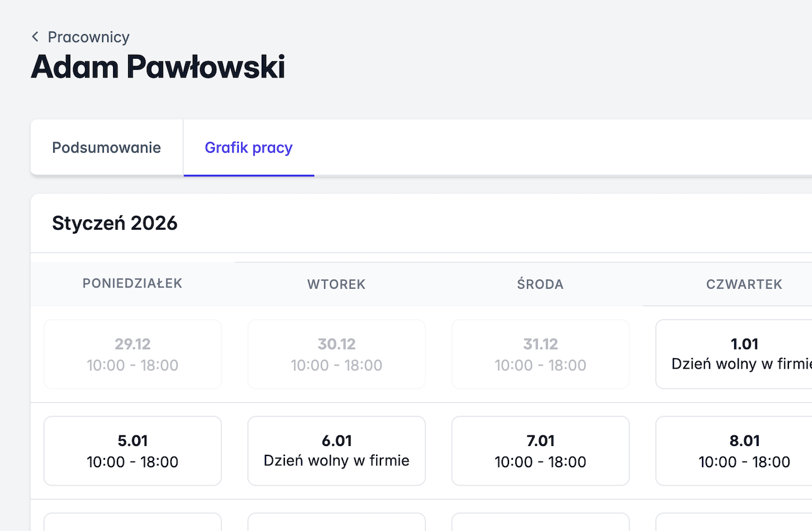The height and width of the screenshot is (531, 812).
Task: Click the 10:00 - 18:00 hours on 7.01
Action: [540, 462]
